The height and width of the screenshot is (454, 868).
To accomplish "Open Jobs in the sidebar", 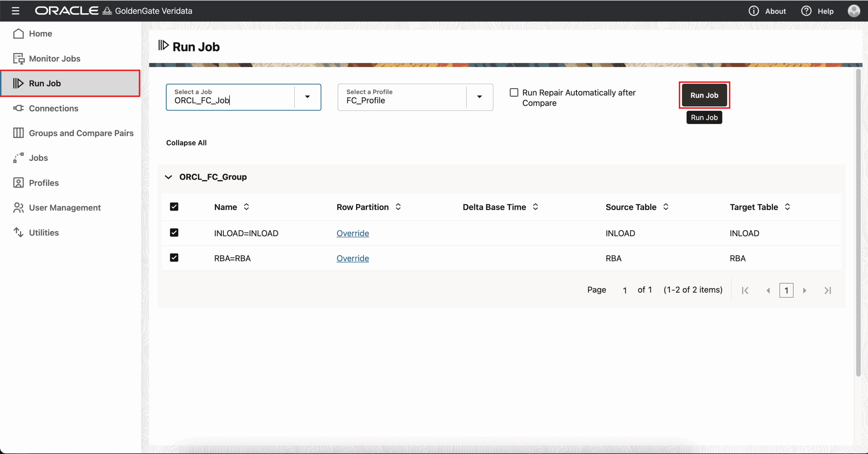I will (x=71, y=158).
